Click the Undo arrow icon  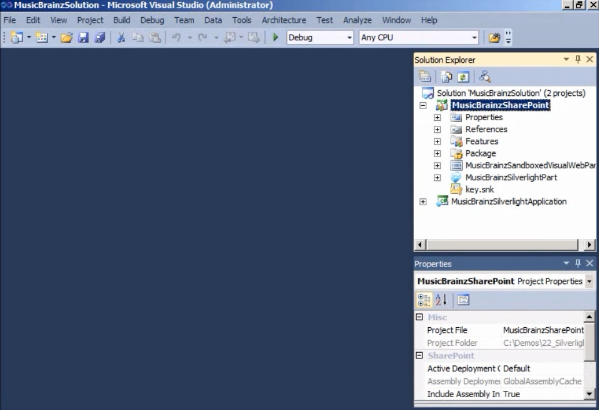tap(176, 37)
